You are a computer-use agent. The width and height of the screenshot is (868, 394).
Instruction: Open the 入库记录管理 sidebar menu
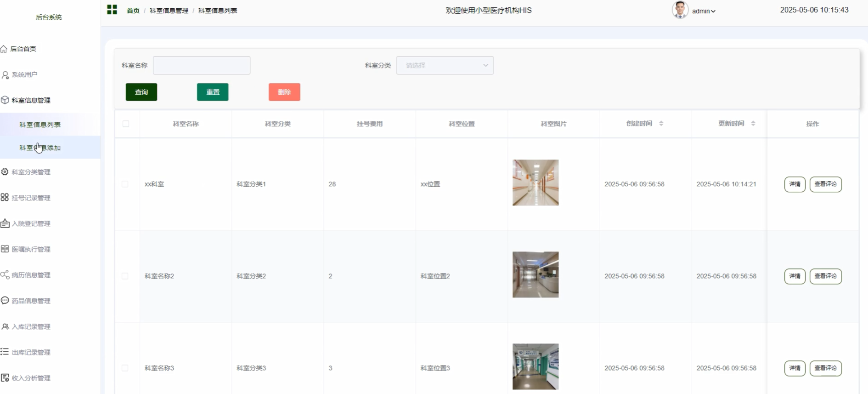[x=31, y=326]
